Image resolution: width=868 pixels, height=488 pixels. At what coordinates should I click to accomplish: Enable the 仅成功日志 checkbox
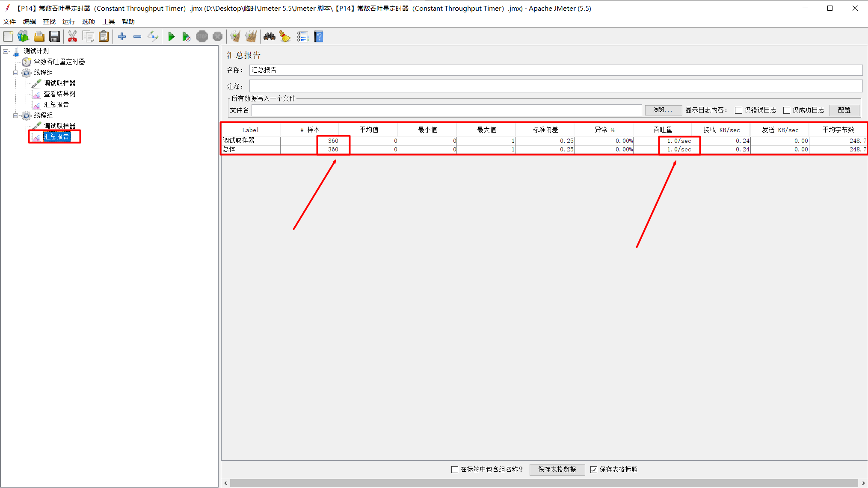[x=786, y=110]
